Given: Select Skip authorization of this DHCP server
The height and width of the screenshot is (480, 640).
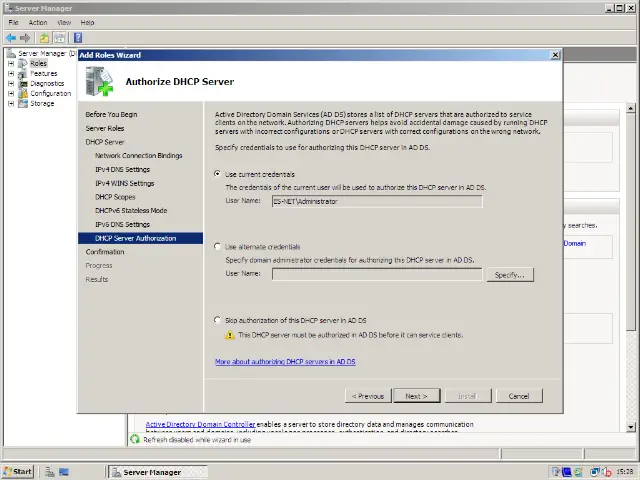Looking at the screenshot, I should click(218, 320).
